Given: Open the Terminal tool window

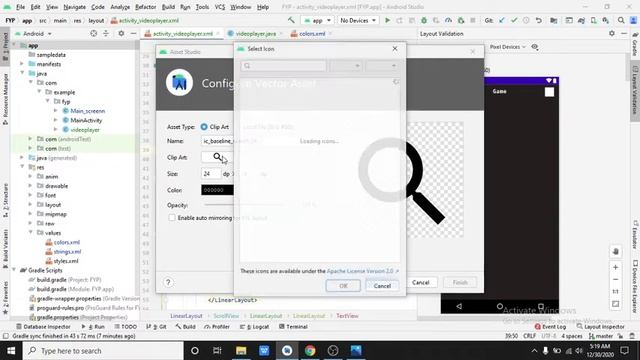Looking at the screenshot, I should click(293, 327).
